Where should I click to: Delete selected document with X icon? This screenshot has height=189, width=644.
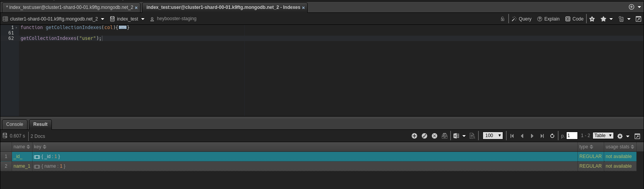click(x=435, y=136)
